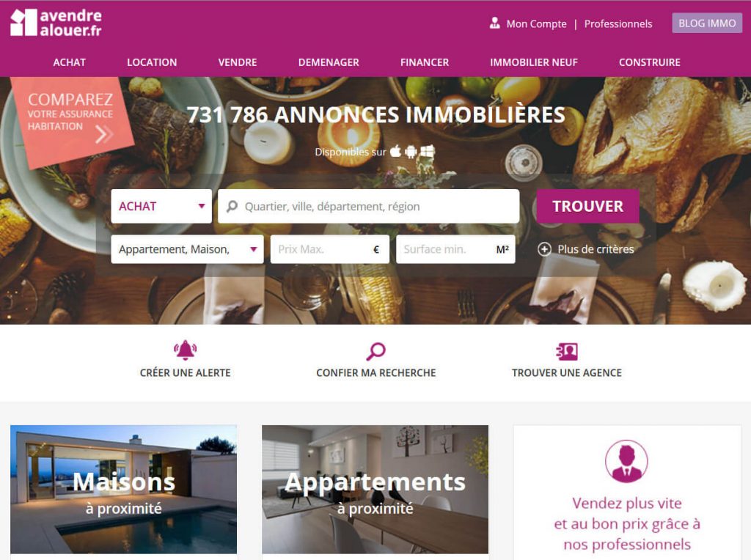Image resolution: width=751 pixels, height=560 pixels.
Task: Focus the Prix Max. field
Action: pos(329,249)
